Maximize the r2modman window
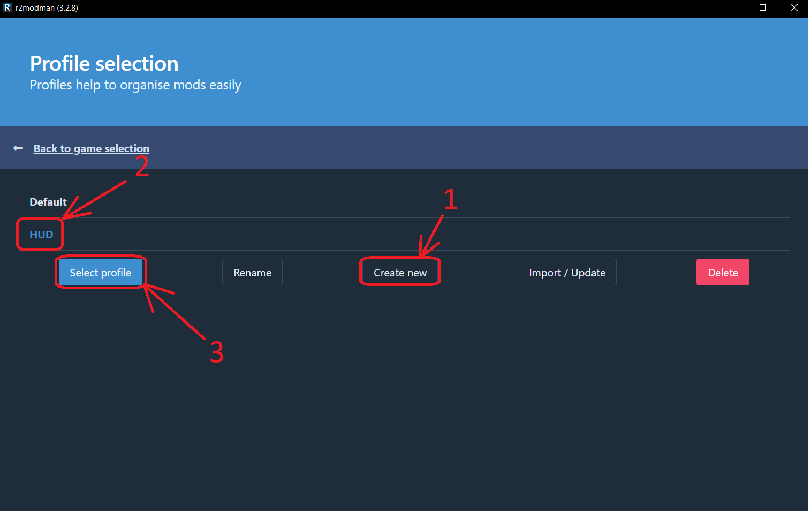This screenshot has height=511, width=812. 763,7
